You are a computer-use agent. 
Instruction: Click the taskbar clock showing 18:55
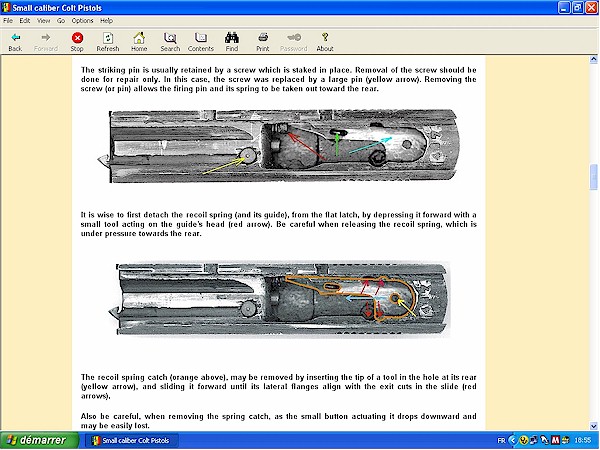pos(583,440)
